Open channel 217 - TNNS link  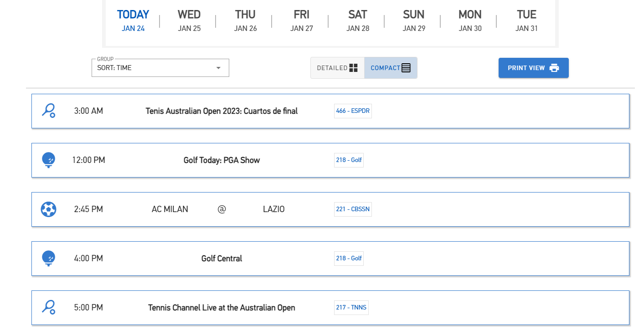tap(351, 308)
